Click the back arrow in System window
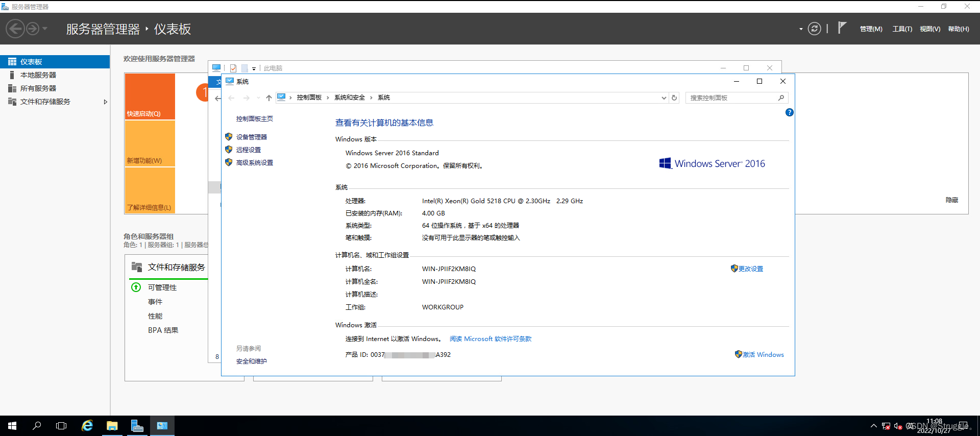The height and width of the screenshot is (436, 980). click(231, 98)
